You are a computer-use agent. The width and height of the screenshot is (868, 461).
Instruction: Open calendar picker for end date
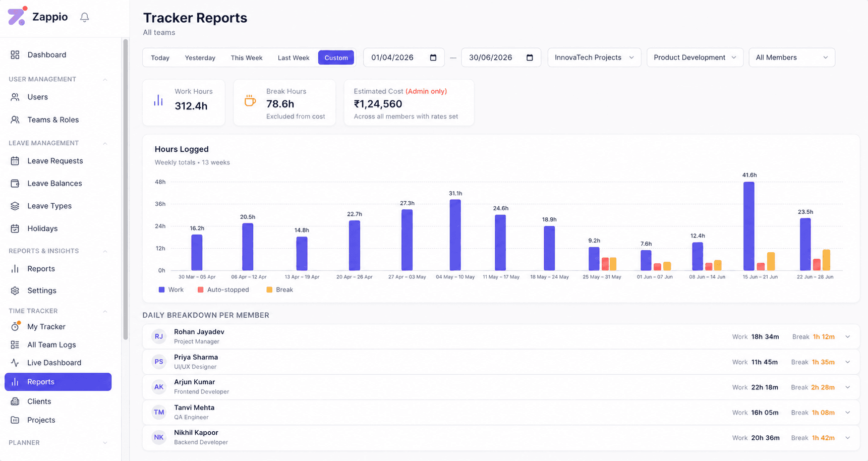pos(530,57)
